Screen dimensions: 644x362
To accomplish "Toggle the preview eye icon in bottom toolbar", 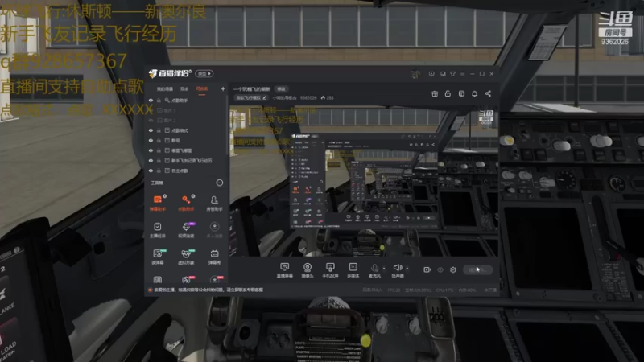I will [440, 269].
